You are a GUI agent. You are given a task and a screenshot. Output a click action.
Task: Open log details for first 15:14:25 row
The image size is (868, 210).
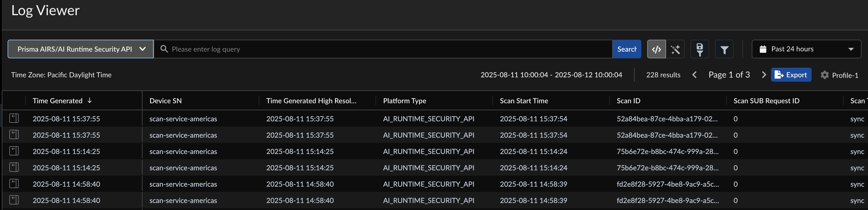(14, 151)
